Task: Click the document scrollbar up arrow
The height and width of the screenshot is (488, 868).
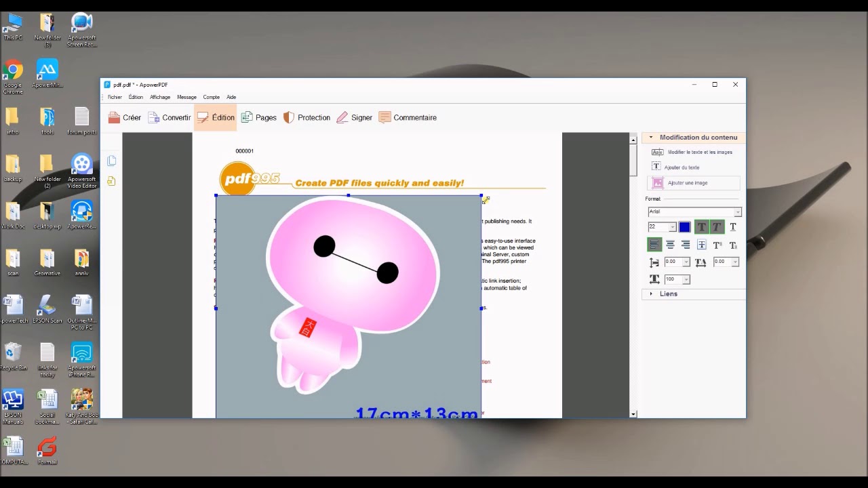Action: (x=633, y=140)
